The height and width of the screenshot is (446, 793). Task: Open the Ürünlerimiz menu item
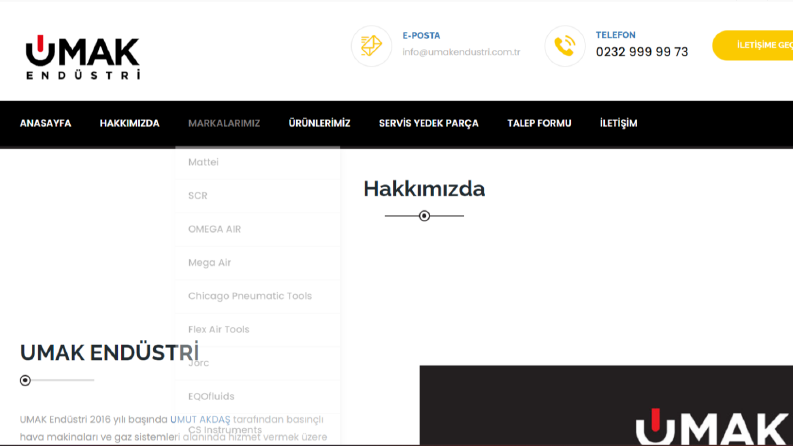click(x=319, y=123)
